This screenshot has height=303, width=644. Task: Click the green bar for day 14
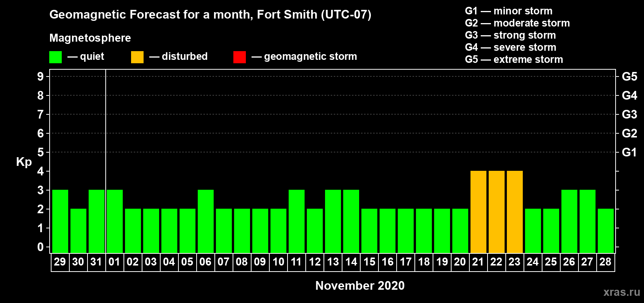pyautogui.click(x=351, y=221)
